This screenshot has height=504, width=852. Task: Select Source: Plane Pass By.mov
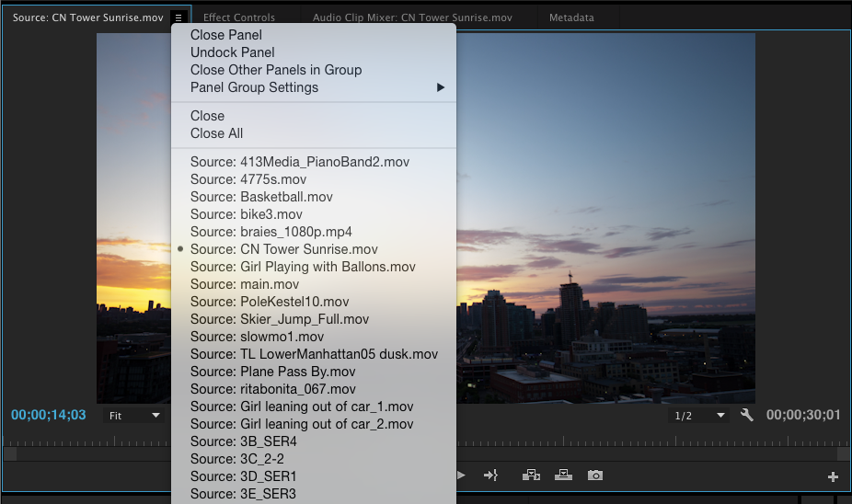314,372
